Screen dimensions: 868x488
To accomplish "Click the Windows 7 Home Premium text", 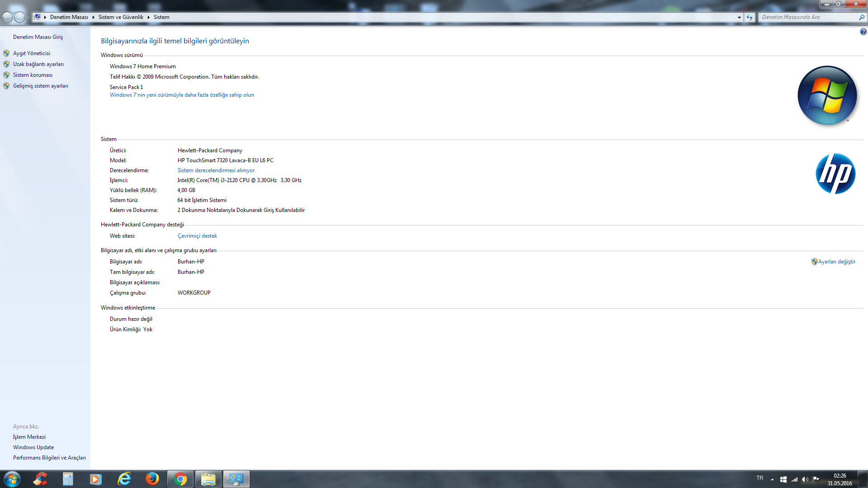I will pyautogui.click(x=143, y=66).
